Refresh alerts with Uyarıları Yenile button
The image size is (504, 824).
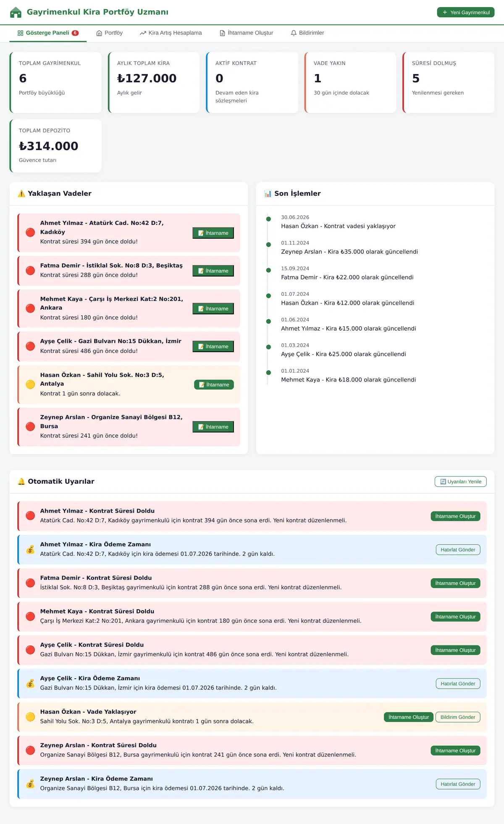(461, 482)
